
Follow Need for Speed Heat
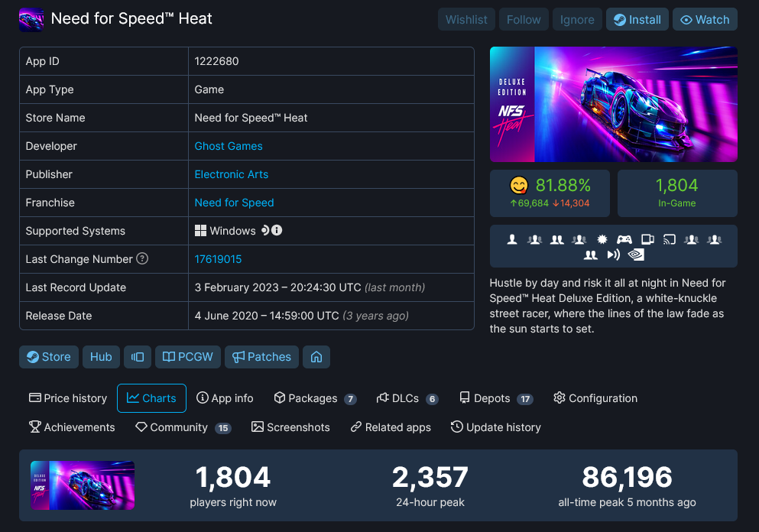pos(524,19)
